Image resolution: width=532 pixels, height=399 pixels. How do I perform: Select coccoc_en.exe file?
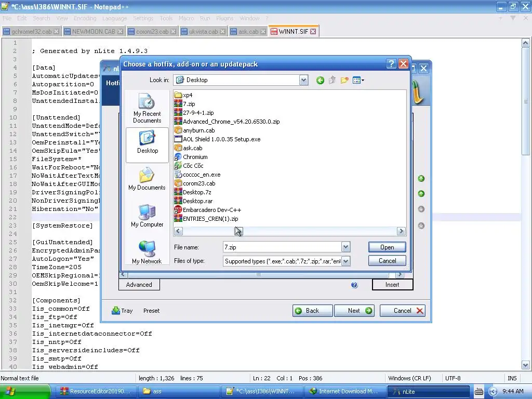[197, 175]
